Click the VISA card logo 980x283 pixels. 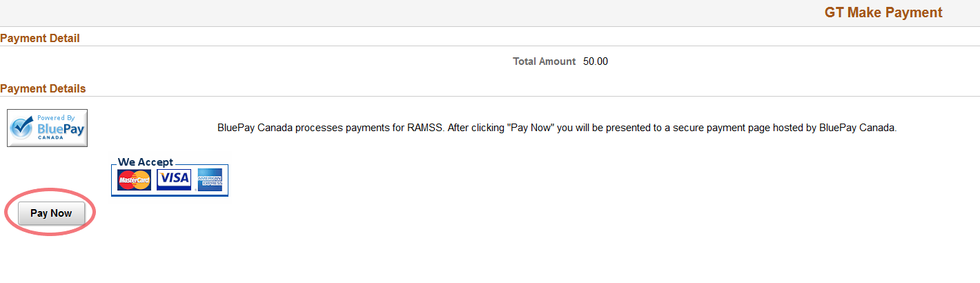pyautogui.click(x=174, y=179)
